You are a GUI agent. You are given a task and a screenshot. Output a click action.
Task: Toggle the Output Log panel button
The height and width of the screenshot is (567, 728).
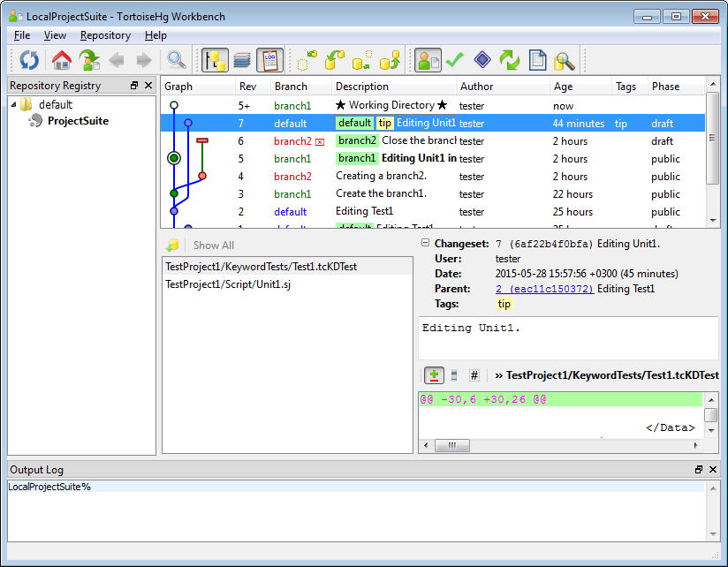269,60
